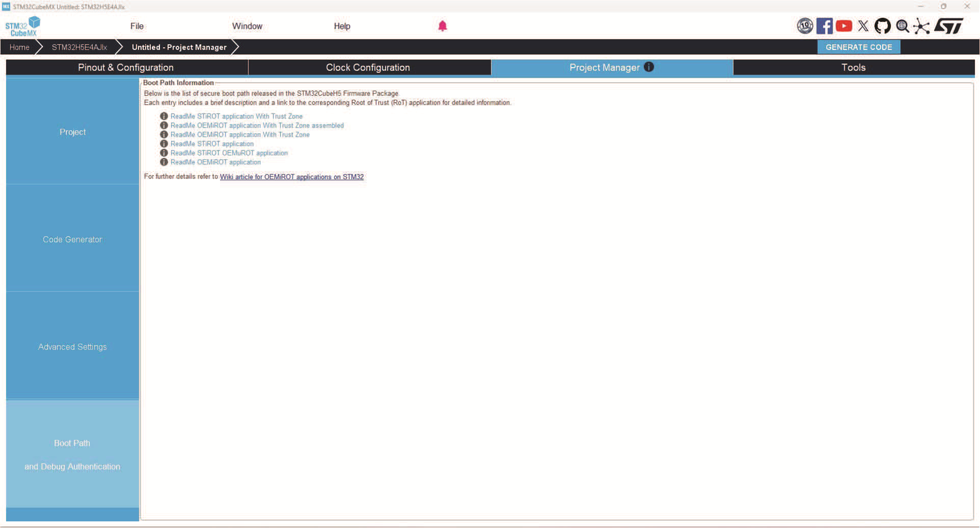Close the STM32CubeMX window
Image resolution: width=980 pixels, height=528 pixels.
(967, 6)
